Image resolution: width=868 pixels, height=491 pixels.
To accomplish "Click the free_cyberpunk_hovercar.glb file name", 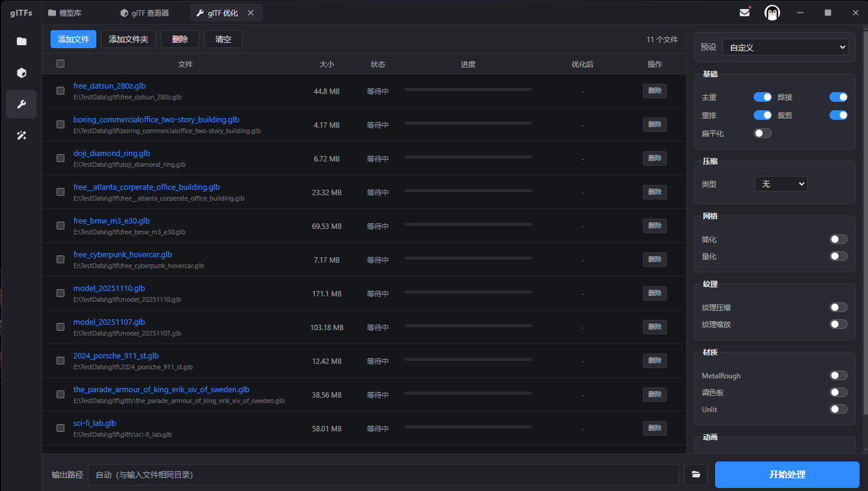I will [x=123, y=255].
